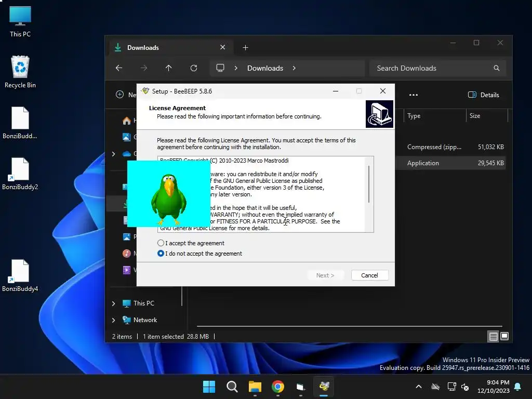Open the Videos sidebar icon
Viewport: 532px width, 399px height.
pos(127,270)
